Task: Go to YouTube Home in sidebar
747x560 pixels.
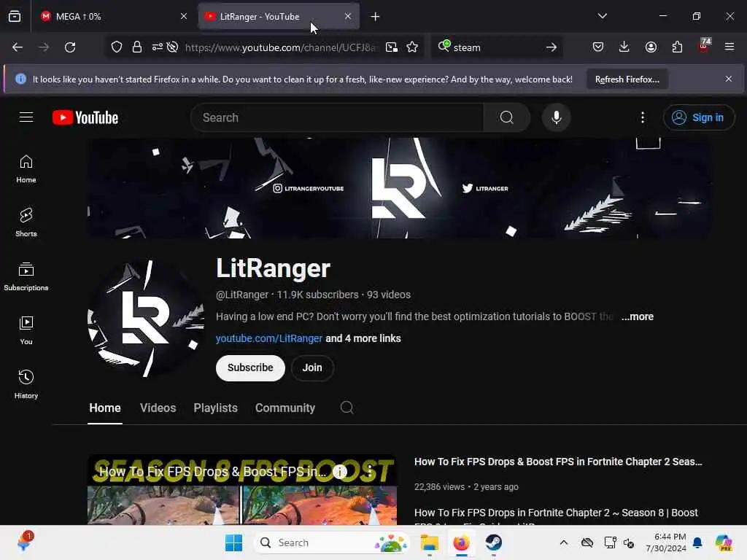Action: point(26,169)
